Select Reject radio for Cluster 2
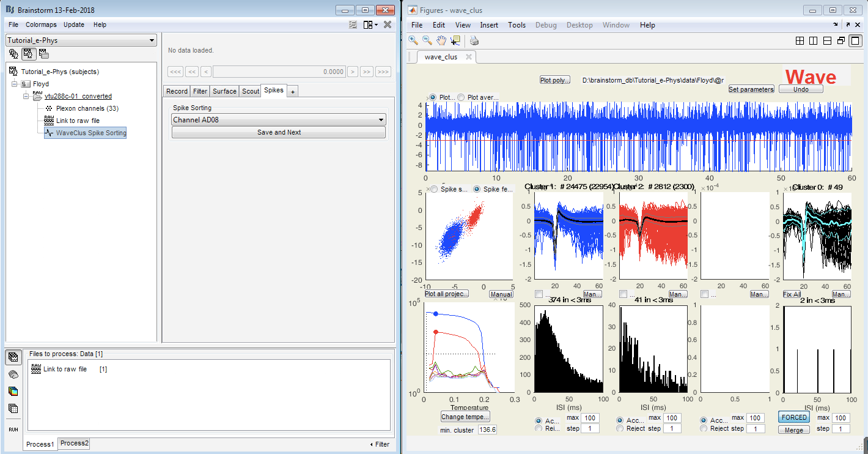 (621, 429)
